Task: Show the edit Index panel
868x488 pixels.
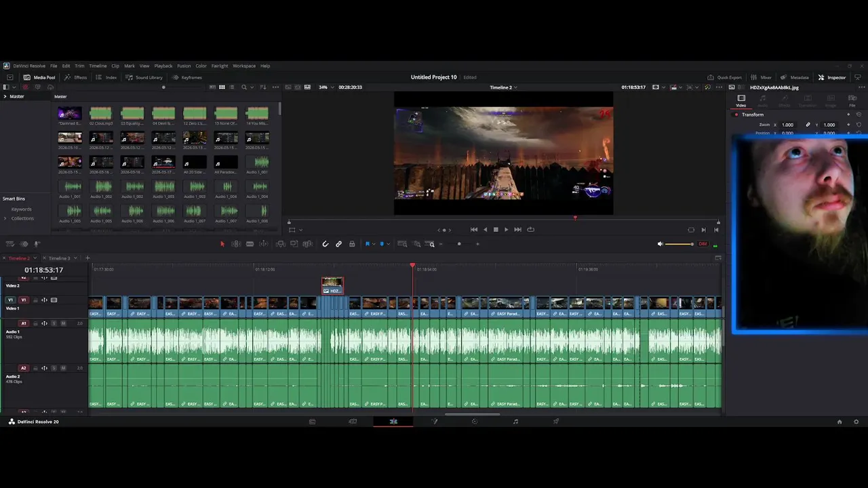Action: (106, 77)
